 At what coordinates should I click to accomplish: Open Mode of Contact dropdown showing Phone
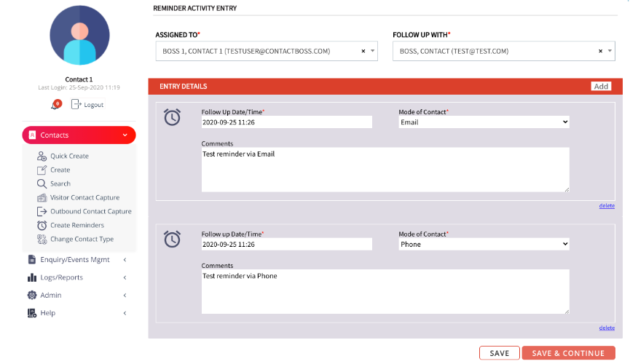pos(484,245)
